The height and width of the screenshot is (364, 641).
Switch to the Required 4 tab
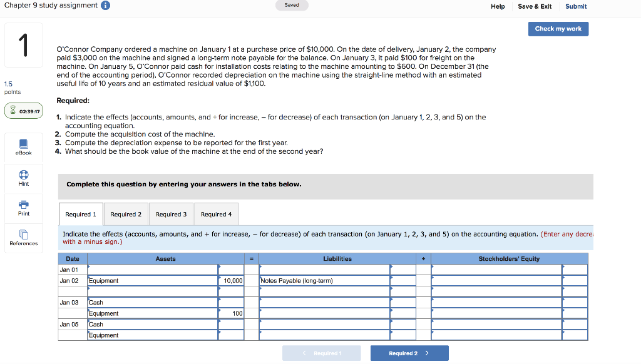coord(216,214)
